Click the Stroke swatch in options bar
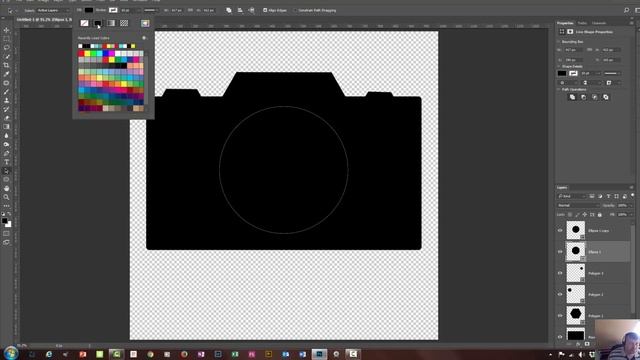Screen dimensions: 640x360 tap(113, 10)
